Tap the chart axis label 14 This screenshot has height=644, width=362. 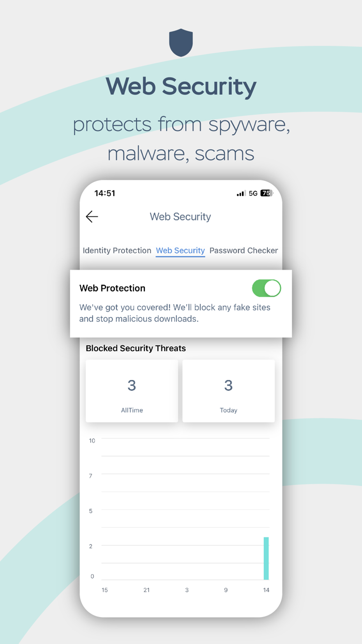coord(266,590)
